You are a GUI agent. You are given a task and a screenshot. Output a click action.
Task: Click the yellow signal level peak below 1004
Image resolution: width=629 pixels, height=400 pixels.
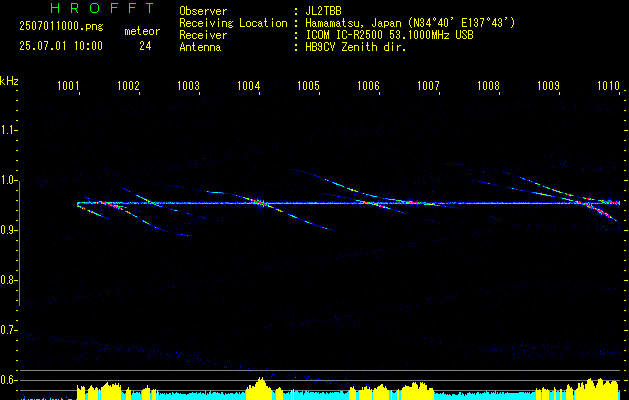261,388
